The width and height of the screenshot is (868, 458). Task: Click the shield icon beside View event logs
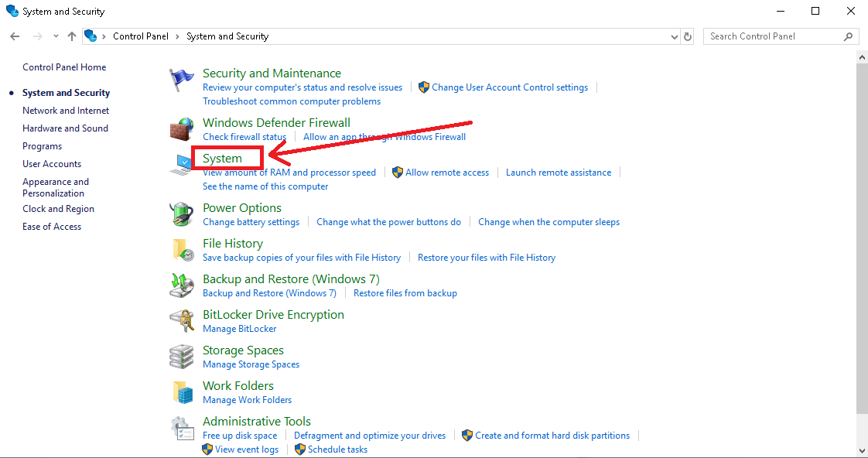click(x=207, y=449)
